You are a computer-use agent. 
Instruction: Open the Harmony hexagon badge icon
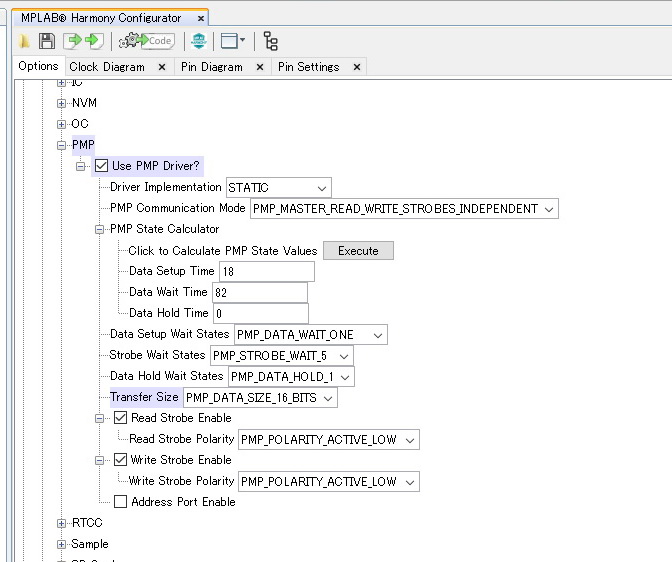click(199, 41)
